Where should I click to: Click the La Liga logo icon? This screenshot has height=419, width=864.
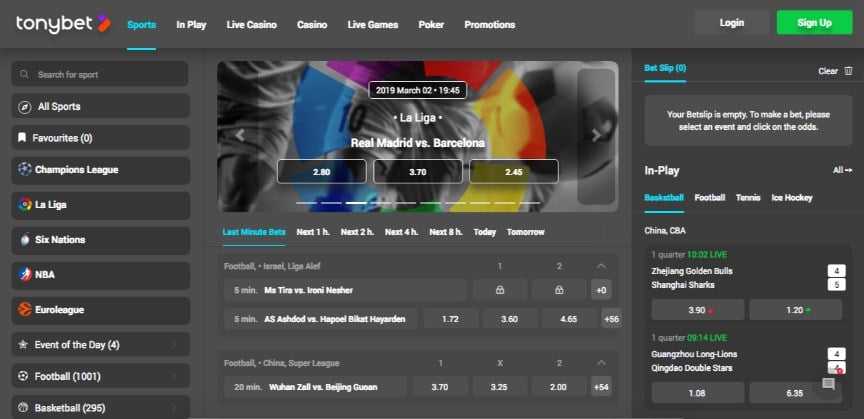25,205
